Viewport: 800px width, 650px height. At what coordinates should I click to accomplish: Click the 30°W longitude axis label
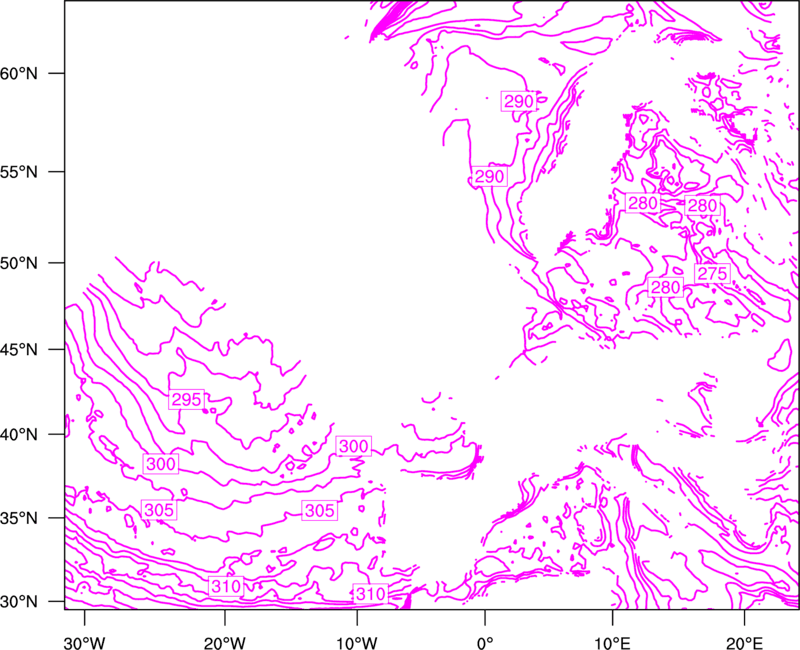point(84,643)
